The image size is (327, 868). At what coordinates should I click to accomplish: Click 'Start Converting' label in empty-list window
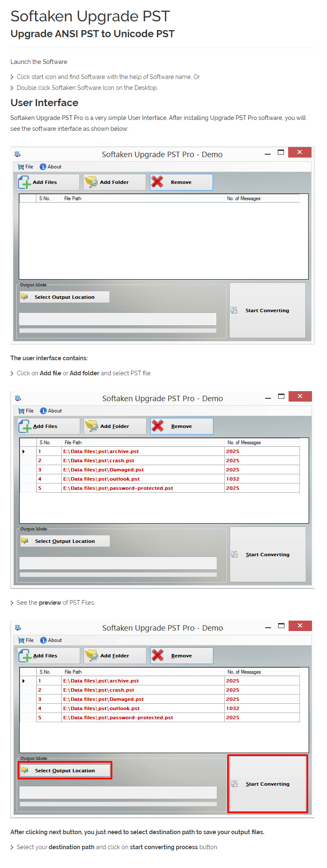click(267, 311)
